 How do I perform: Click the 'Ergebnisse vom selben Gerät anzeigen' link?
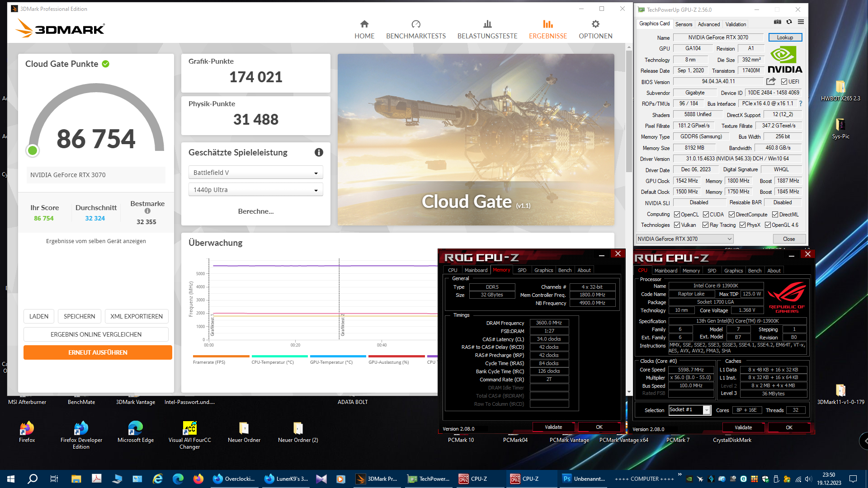(x=96, y=241)
